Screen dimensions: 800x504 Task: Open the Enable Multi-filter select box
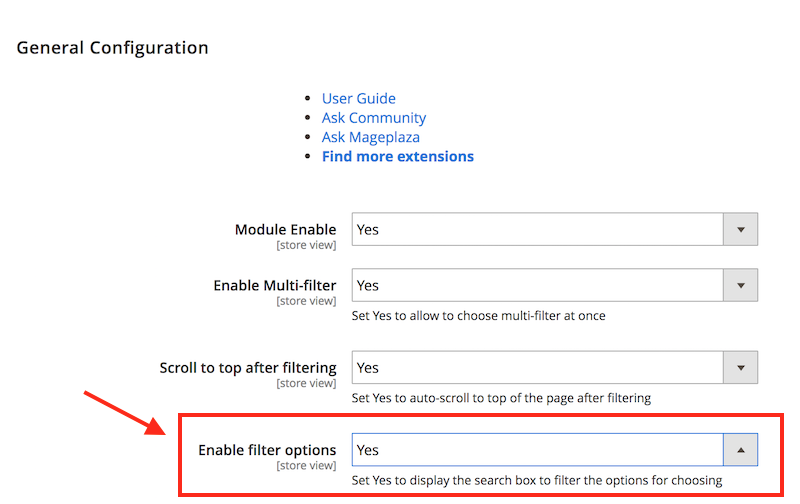pyautogui.click(x=555, y=285)
